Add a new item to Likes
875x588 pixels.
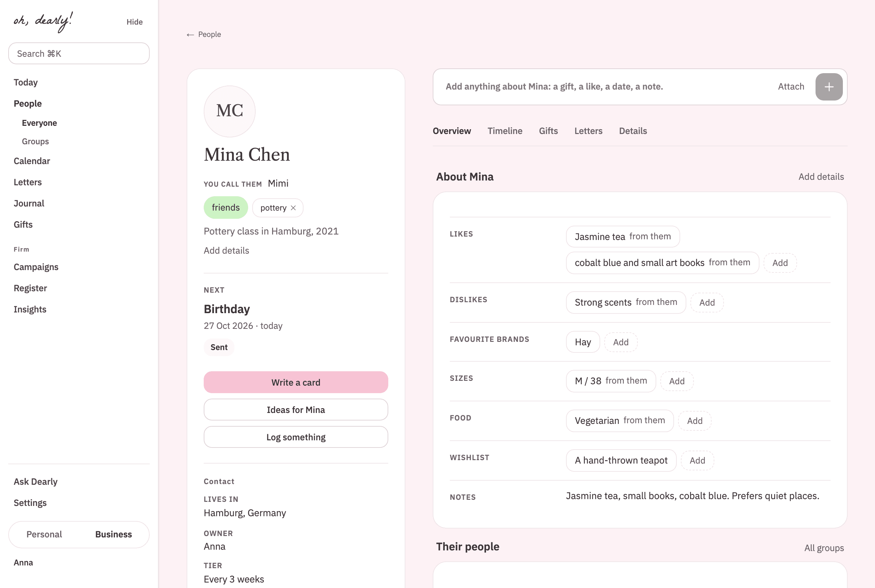coord(780,263)
